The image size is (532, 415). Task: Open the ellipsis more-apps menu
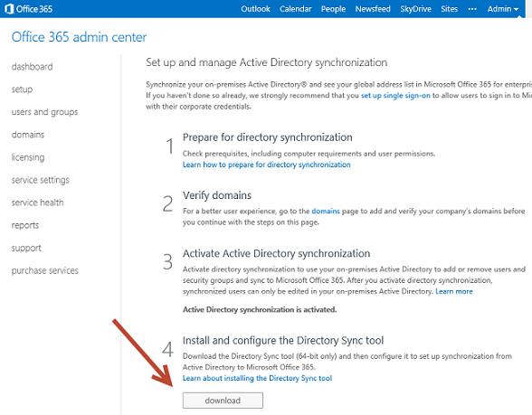[472, 9]
